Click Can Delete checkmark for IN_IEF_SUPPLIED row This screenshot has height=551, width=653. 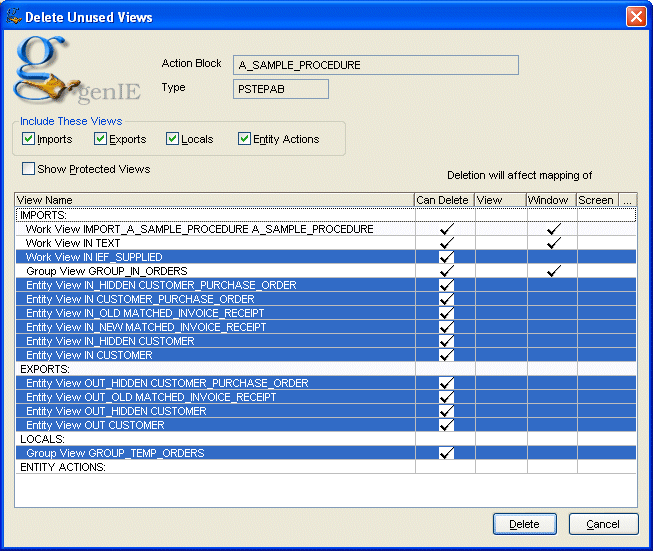(x=446, y=257)
